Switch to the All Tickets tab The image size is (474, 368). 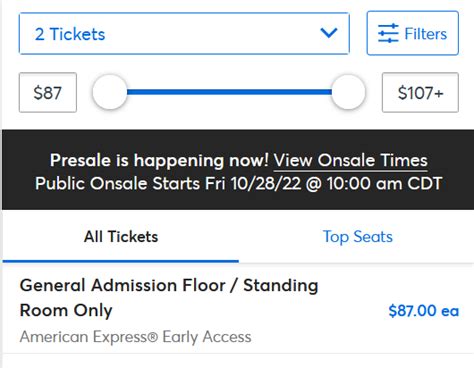(x=121, y=237)
